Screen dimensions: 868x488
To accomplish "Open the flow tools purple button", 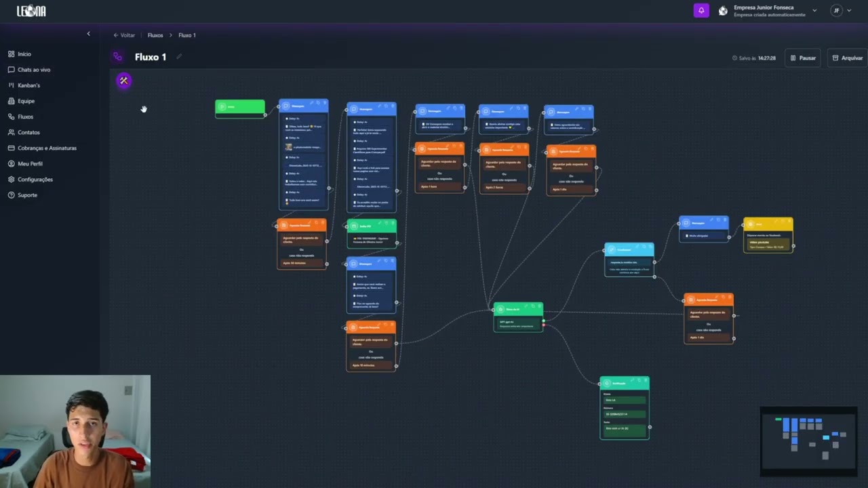I will coord(123,81).
